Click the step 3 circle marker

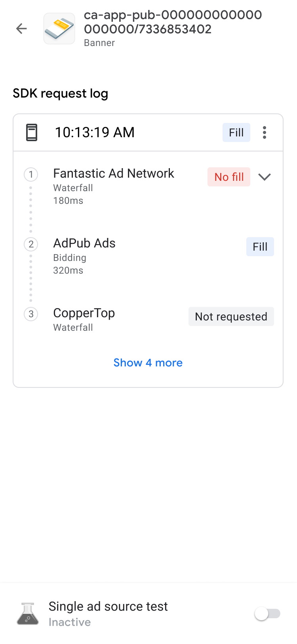click(31, 314)
